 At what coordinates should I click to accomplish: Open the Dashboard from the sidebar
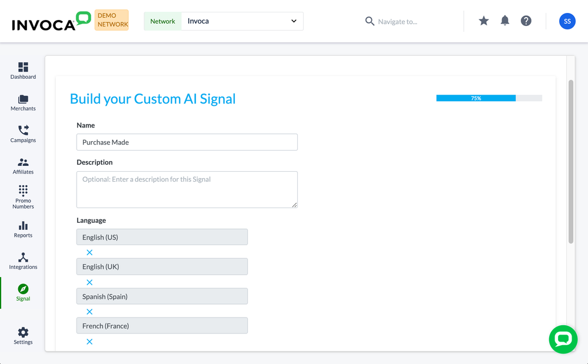[x=23, y=71]
